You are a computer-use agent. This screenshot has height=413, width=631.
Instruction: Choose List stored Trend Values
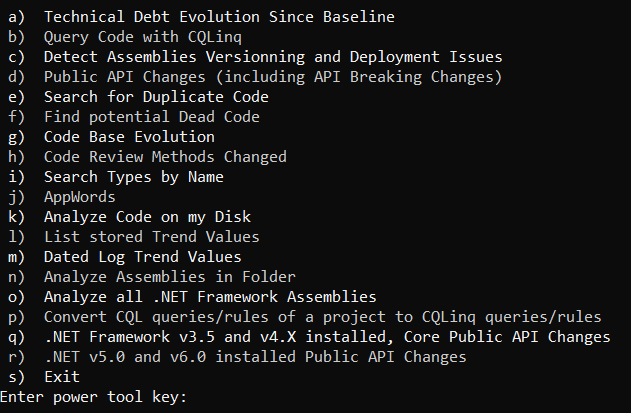[151, 237]
